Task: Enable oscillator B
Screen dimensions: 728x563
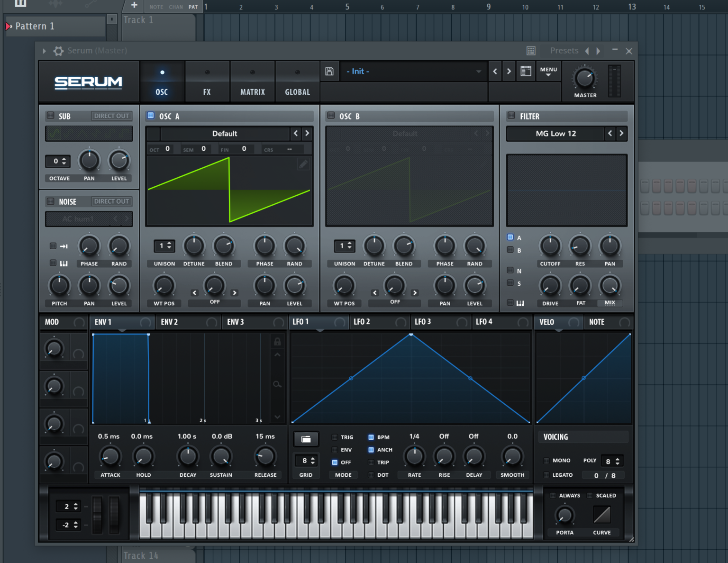Action: coord(331,115)
